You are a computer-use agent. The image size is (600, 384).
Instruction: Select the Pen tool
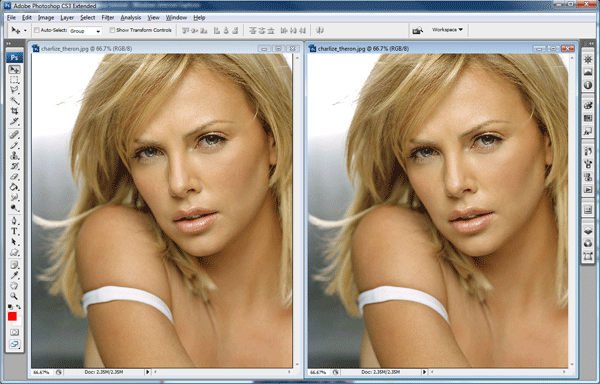(x=15, y=221)
